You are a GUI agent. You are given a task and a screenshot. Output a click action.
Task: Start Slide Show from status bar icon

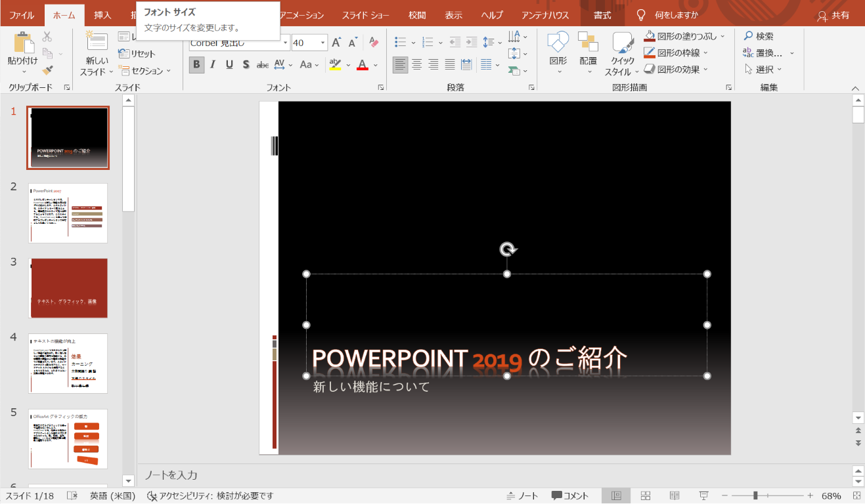pos(703,495)
